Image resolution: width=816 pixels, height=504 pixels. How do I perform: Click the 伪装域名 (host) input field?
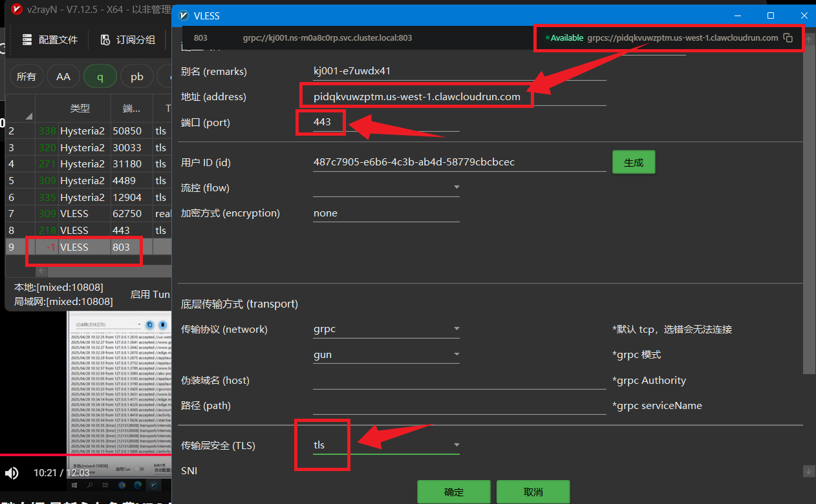point(459,381)
